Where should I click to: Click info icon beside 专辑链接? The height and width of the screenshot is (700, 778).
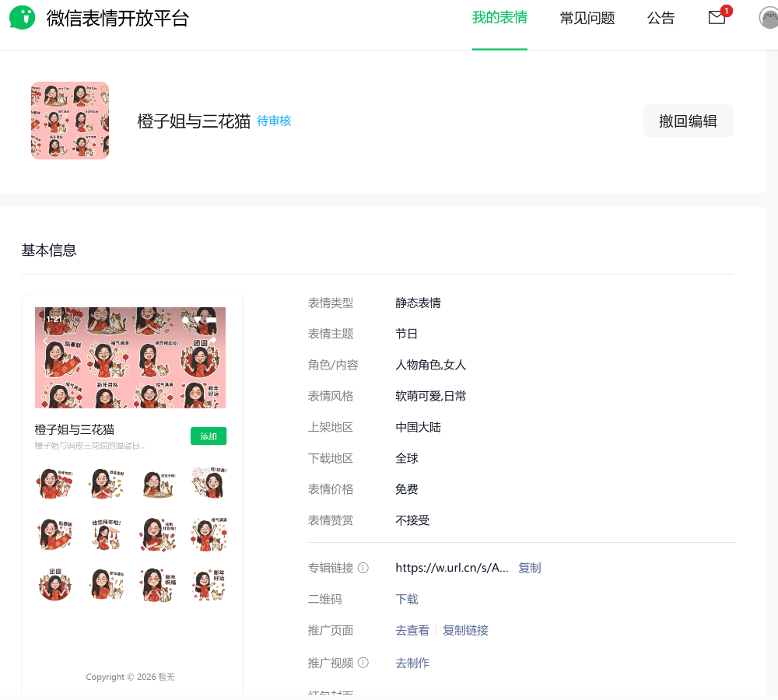[x=363, y=568]
